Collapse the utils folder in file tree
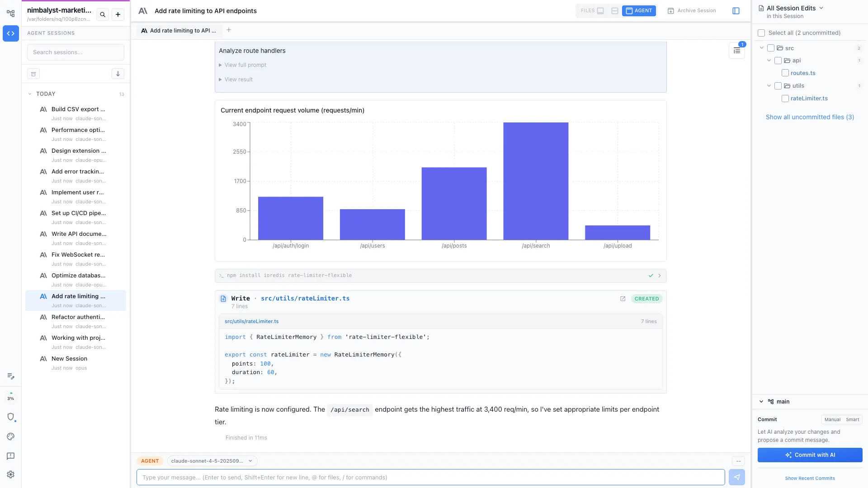868x488 pixels. coord(769,86)
